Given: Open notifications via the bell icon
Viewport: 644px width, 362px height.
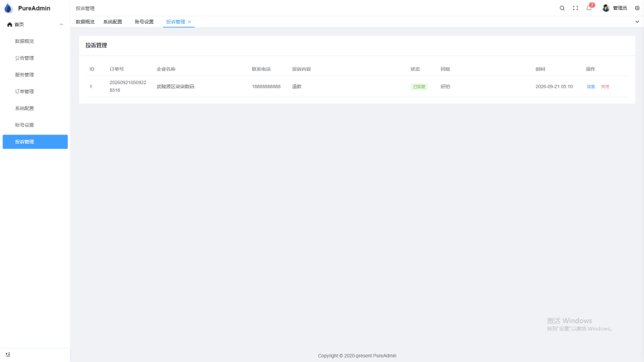Looking at the screenshot, I should 589,8.
